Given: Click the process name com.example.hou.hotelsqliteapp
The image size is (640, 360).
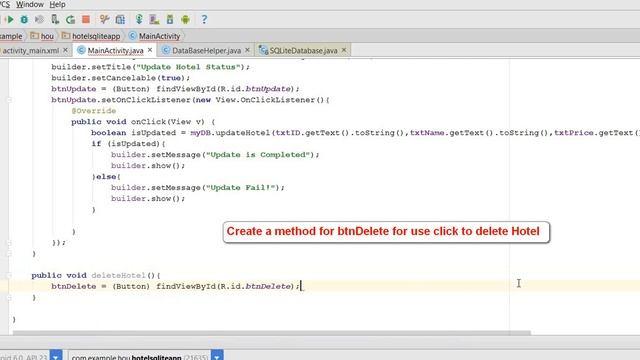Looking at the screenshot, I should tap(127, 357).
